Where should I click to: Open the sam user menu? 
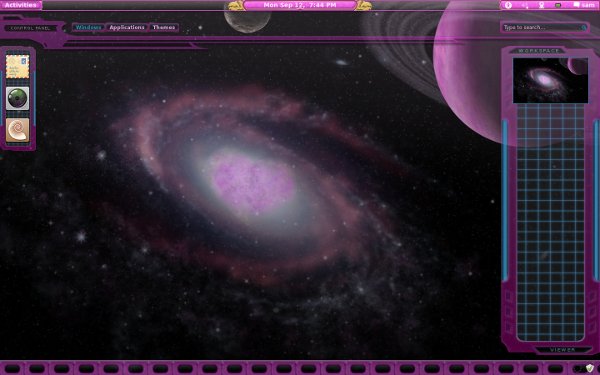(584, 5)
